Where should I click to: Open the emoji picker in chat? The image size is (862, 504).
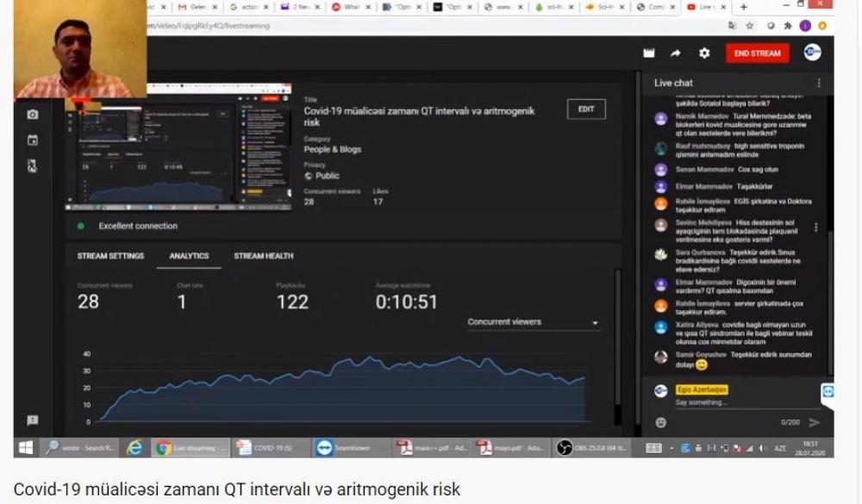661,423
